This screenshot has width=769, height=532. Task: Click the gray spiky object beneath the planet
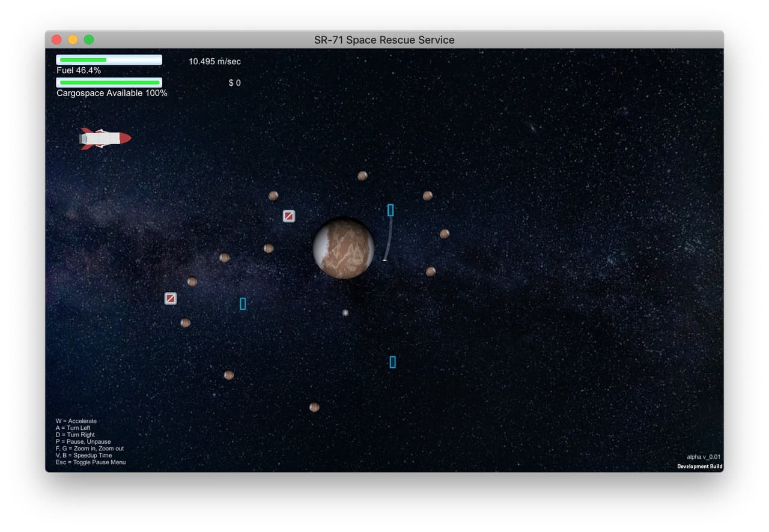[345, 313]
